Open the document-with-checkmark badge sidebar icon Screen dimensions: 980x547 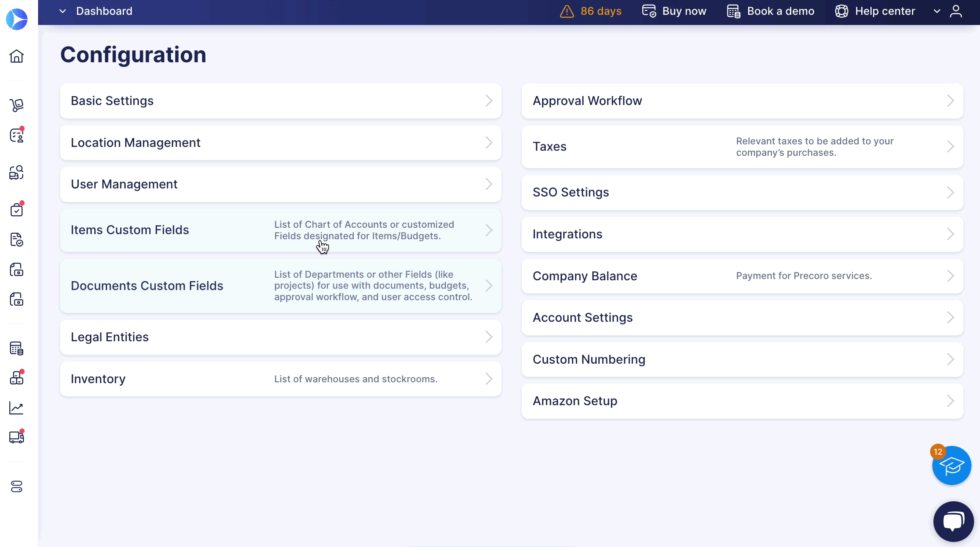pyautogui.click(x=17, y=240)
